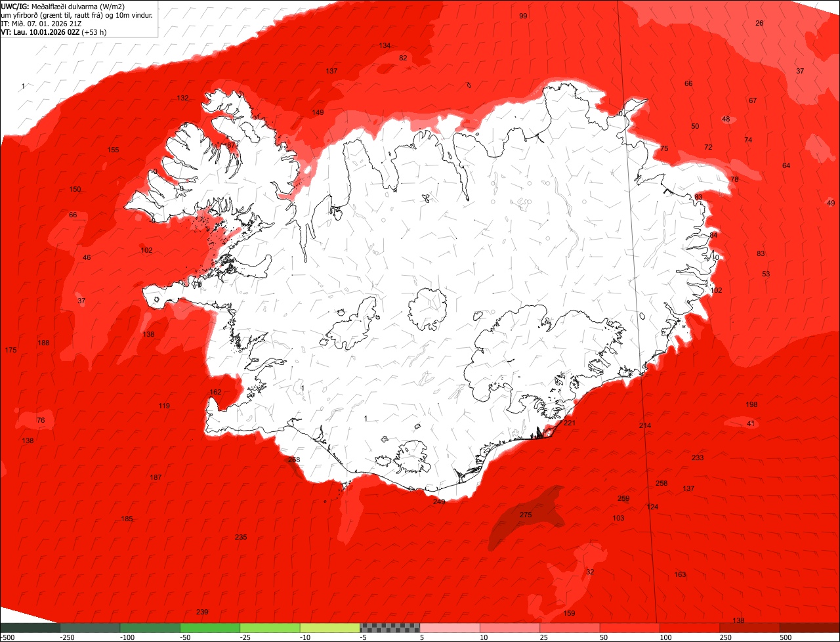
Task: Click the map value 41
Action: 751,423
